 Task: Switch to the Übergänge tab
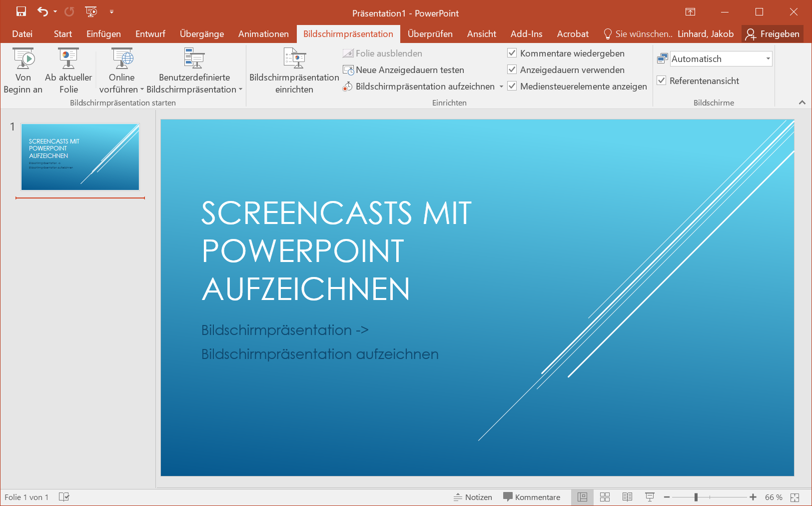click(202, 34)
